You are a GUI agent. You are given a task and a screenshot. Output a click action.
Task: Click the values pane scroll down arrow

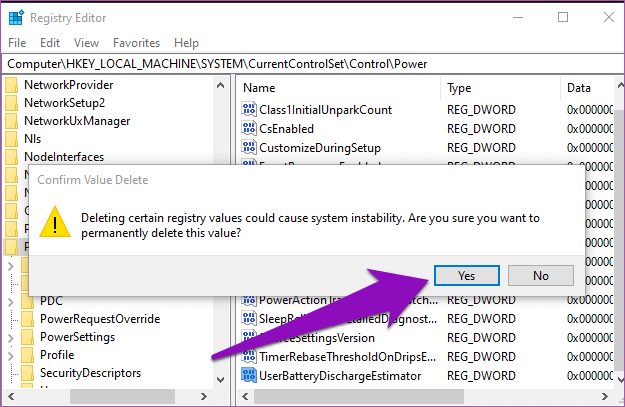(x=620, y=379)
